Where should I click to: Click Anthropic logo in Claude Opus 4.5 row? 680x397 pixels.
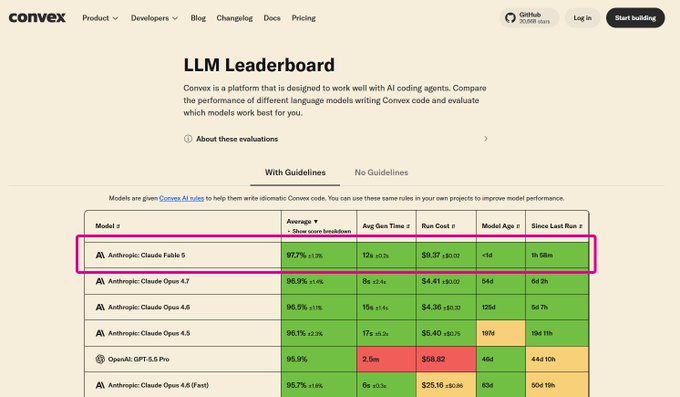click(x=100, y=333)
